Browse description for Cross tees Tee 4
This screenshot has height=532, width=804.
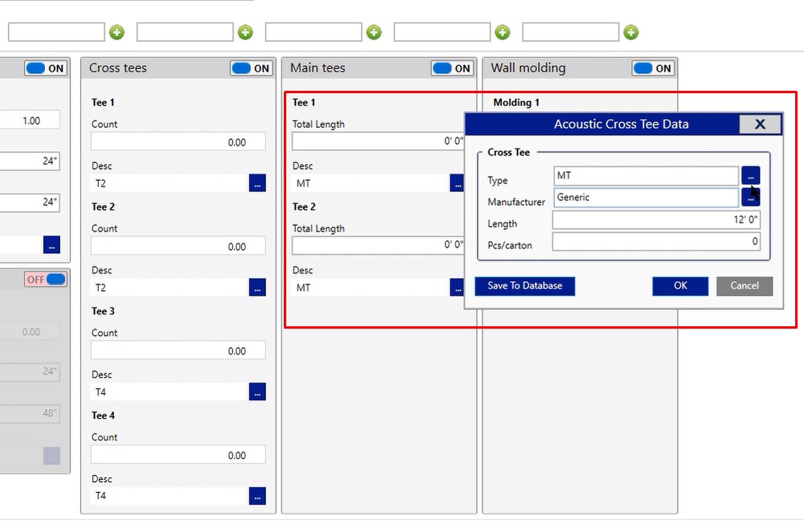pos(257,496)
